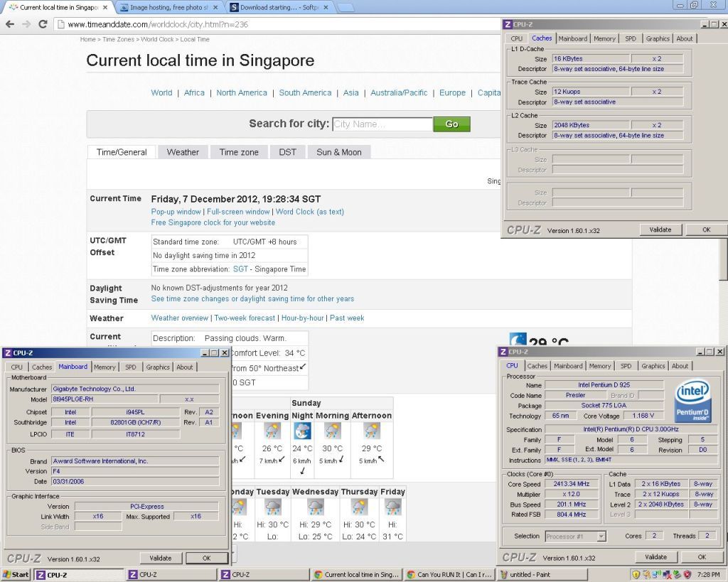
Task: Open Two-week forecast link
Action: tap(245, 318)
